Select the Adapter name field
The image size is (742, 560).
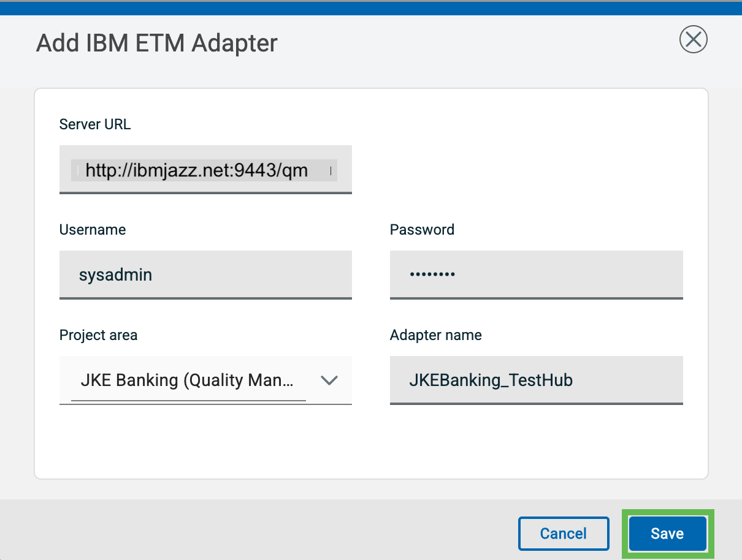pos(536,380)
